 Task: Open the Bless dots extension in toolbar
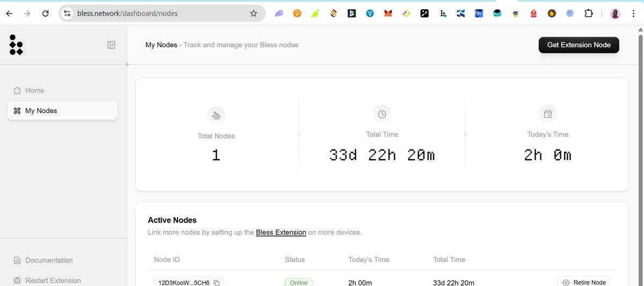coord(443,13)
